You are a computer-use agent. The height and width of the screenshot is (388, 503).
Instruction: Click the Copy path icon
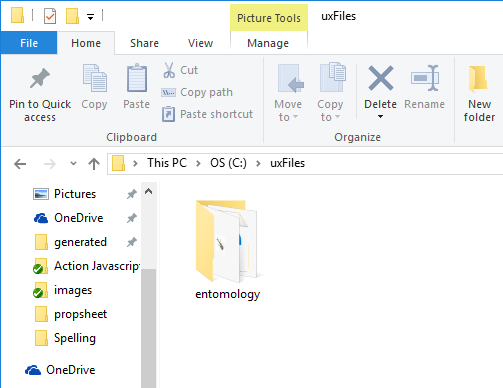pos(168,92)
